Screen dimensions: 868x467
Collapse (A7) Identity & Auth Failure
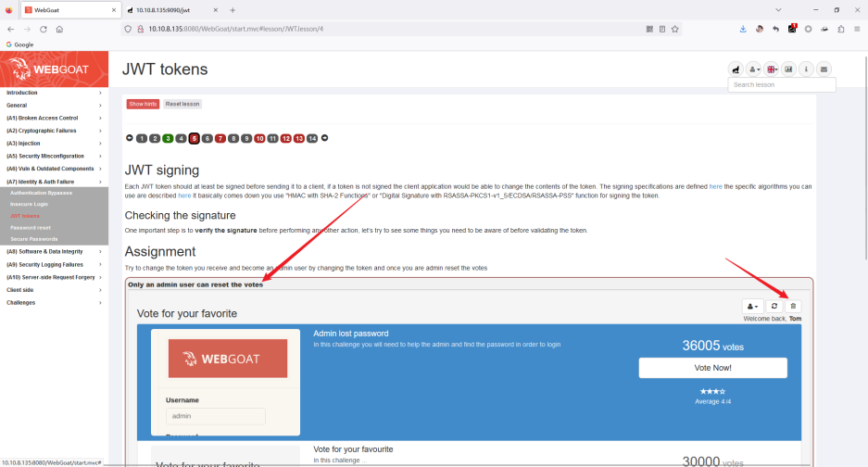click(55, 182)
